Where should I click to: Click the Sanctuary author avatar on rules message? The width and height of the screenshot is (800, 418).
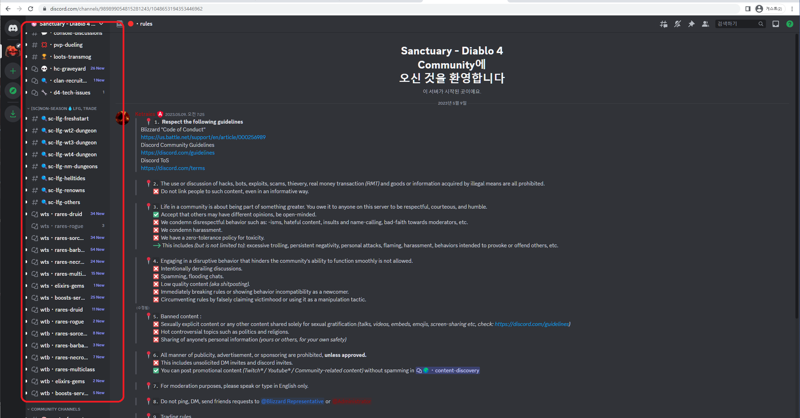pyautogui.click(x=122, y=118)
